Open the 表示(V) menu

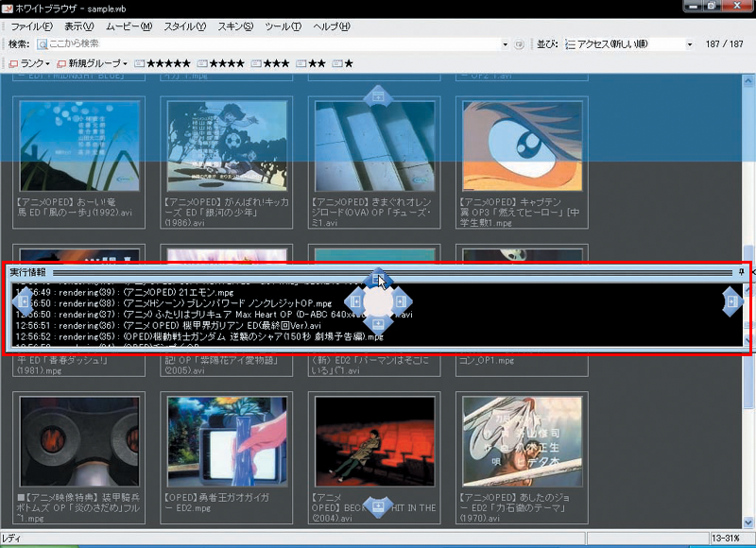(x=79, y=26)
